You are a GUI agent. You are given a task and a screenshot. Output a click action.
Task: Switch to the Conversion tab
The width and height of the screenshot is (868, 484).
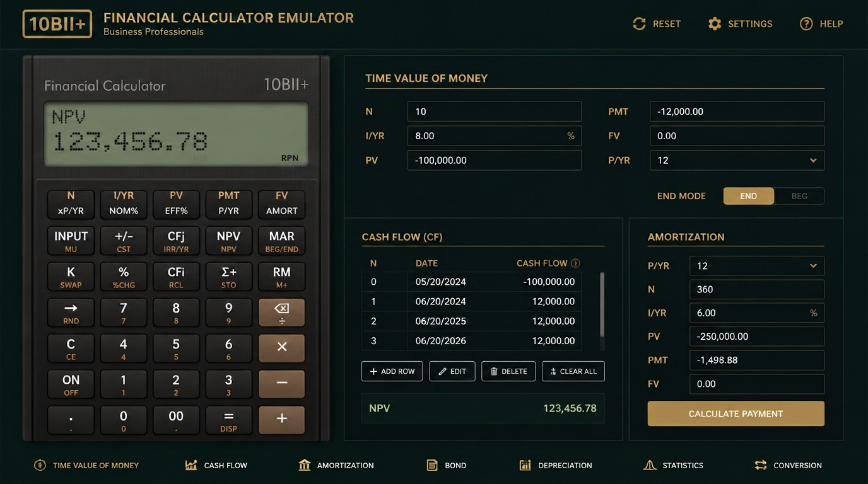788,465
